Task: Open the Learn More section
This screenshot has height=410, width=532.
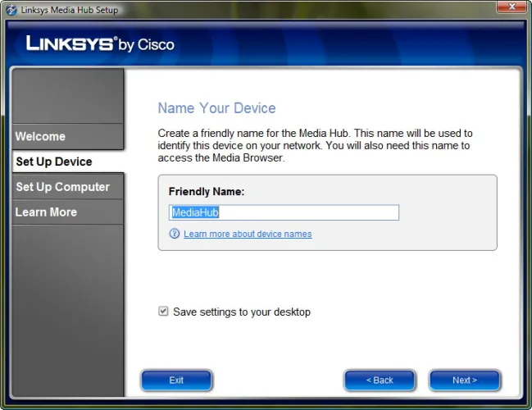Action: [x=68, y=212]
